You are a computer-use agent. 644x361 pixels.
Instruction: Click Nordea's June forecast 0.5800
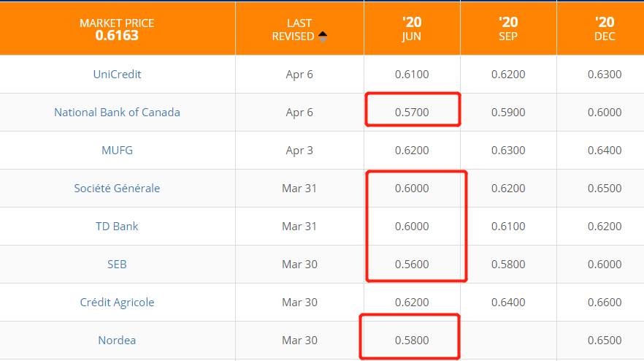coord(412,340)
